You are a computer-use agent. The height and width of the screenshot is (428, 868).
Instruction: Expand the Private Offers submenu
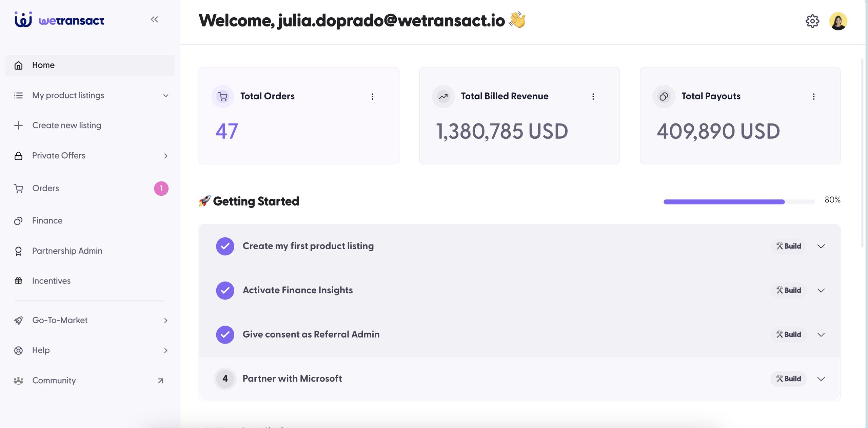coord(165,156)
